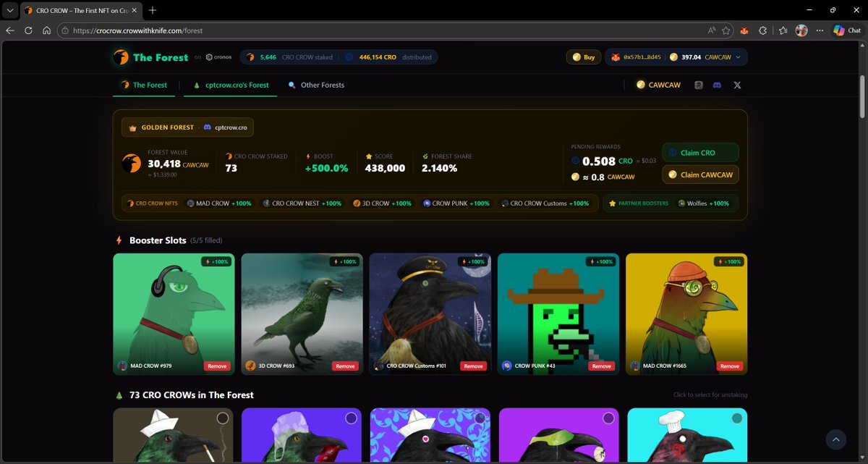The height and width of the screenshot is (464, 868).
Task: Click the 3D CROW +100% boost tag
Action: (x=382, y=203)
